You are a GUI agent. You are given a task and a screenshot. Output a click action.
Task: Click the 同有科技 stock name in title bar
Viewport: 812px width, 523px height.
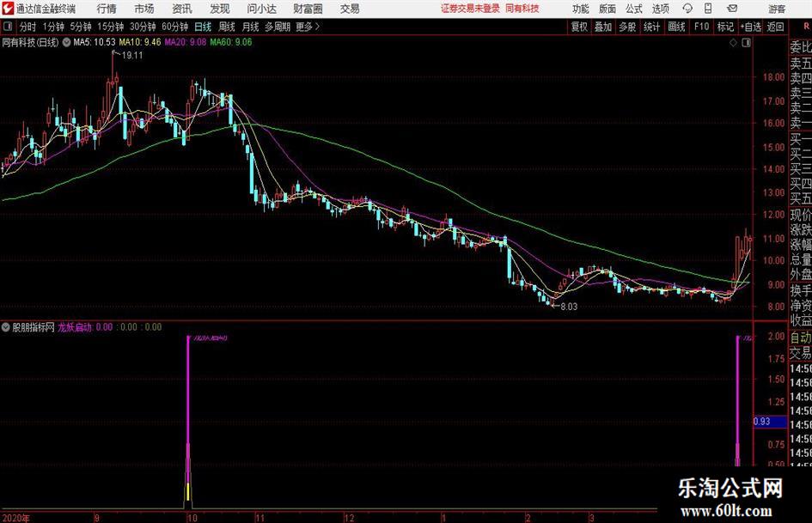click(522, 9)
